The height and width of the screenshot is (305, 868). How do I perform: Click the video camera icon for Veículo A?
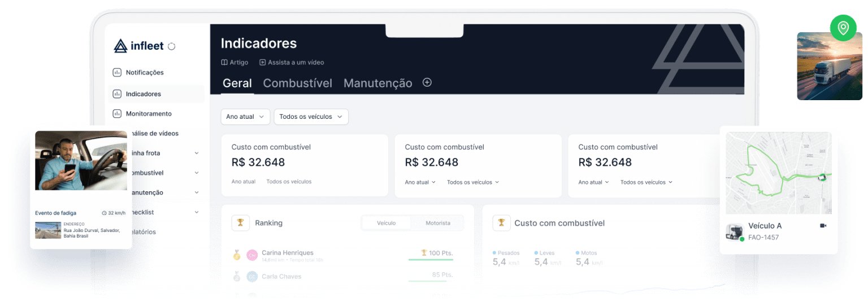(823, 226)
